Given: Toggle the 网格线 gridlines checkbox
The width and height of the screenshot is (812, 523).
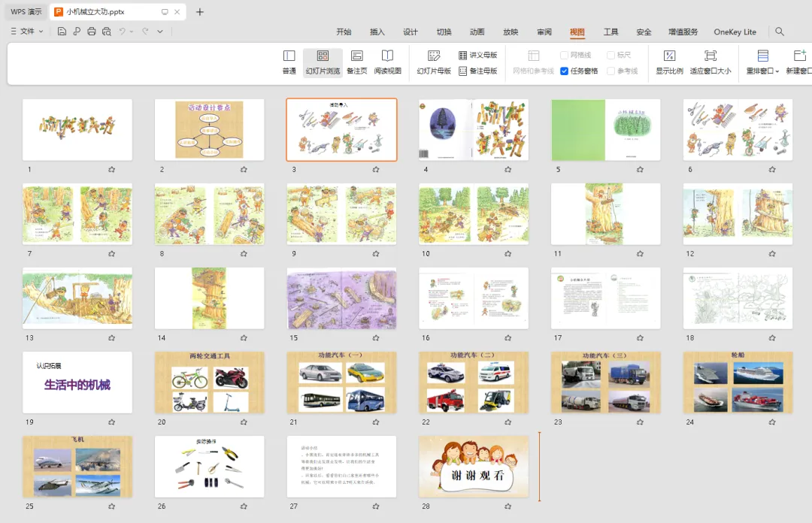Looking at the screenshot, I should tap(565, 55).
